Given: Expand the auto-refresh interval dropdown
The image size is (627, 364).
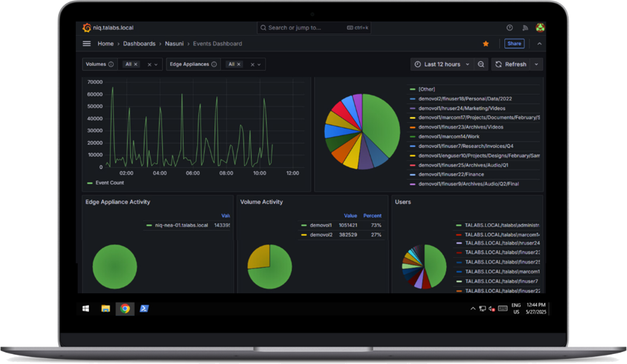Looking at the screenshot, I should 536,64.
